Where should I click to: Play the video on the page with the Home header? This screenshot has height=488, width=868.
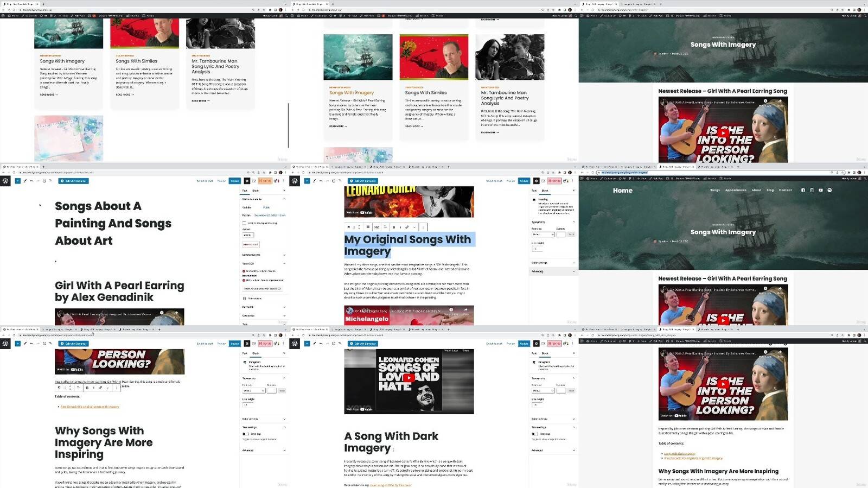[723, 320]
